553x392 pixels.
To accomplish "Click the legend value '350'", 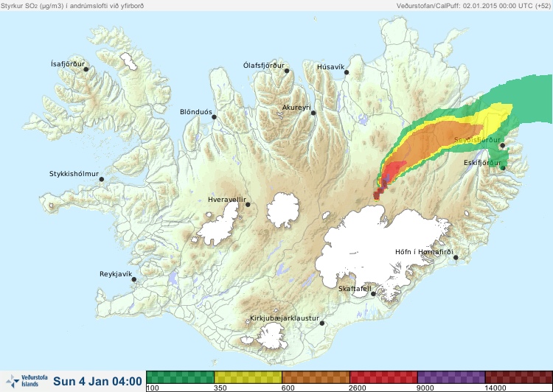I will pyautogui.click(x=220, y=388).
